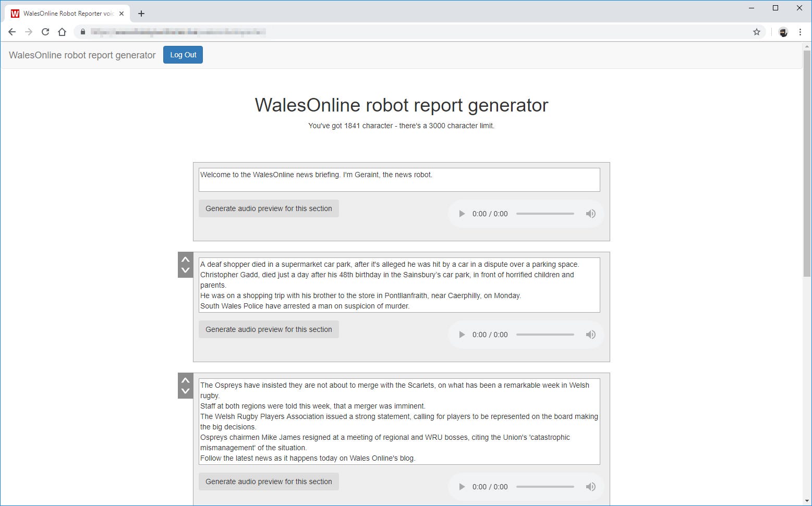Move the deaf shopper section up

[x=185, y=259]
